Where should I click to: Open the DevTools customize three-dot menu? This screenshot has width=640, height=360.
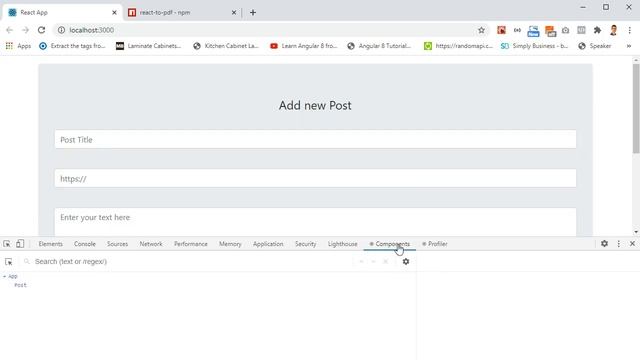click(619, 244)
